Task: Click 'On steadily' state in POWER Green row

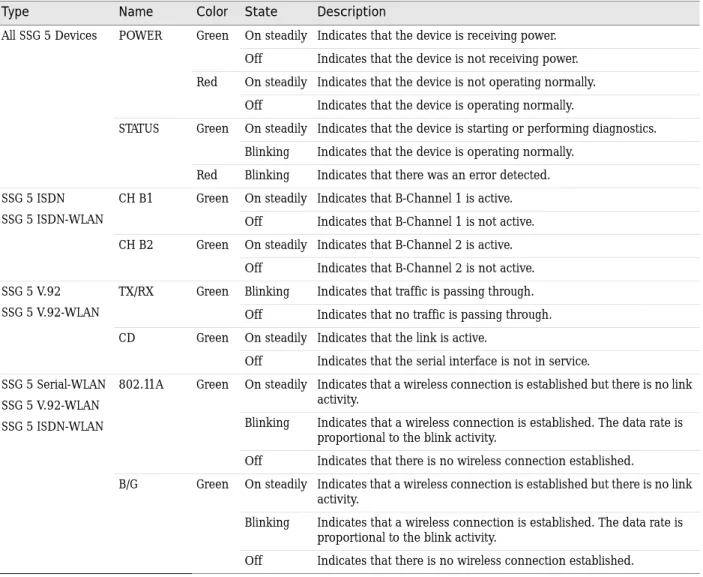Action: pyautogui.click(x=276, y=35)
